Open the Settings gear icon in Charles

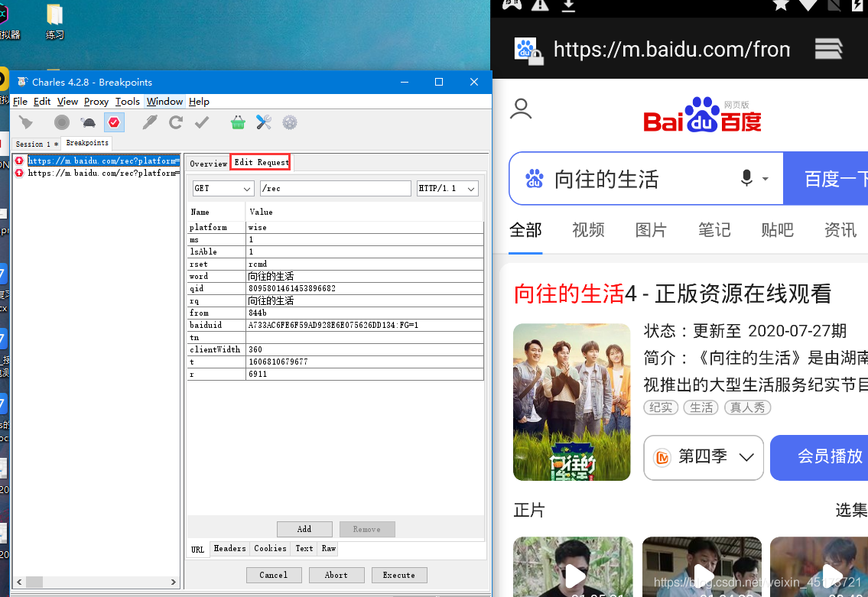coord(290,122)
